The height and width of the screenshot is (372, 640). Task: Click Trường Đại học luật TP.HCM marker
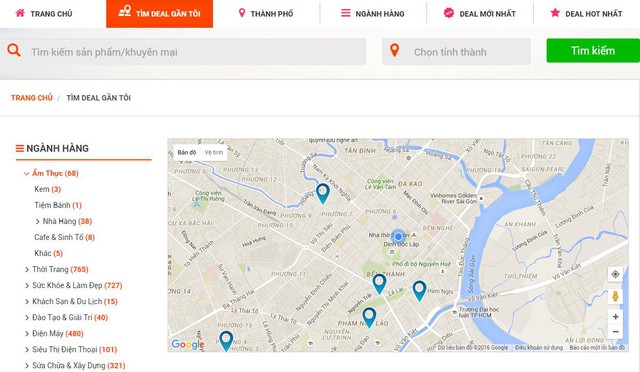454,312
